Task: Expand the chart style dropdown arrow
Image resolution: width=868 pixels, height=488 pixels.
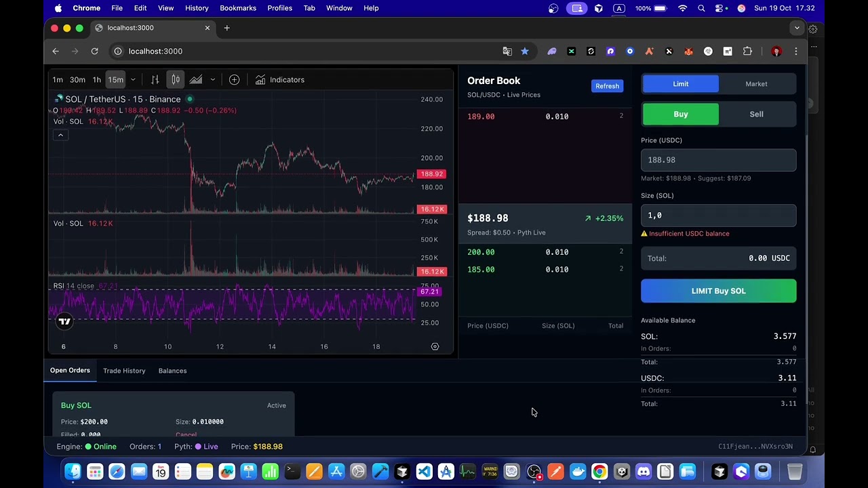Action: pos(212,80)
